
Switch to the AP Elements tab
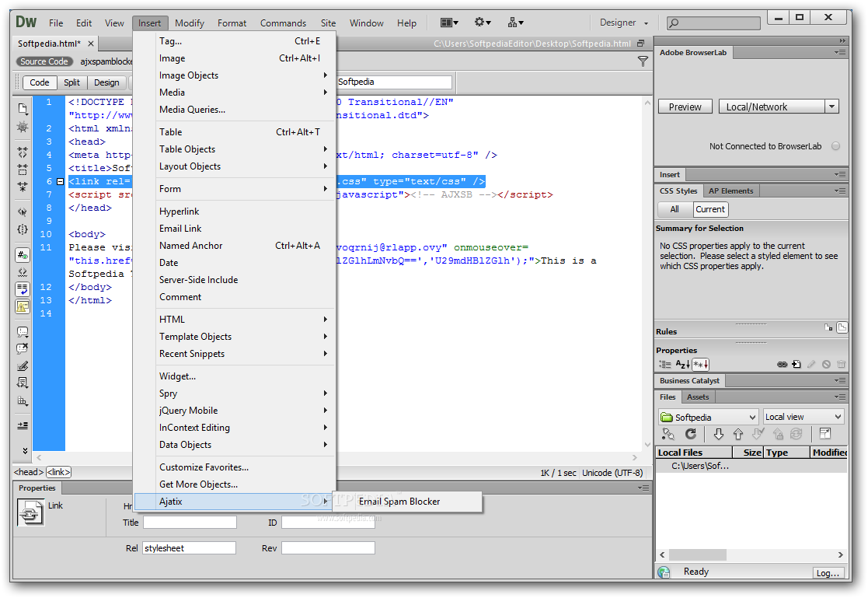tap(730, 191)
